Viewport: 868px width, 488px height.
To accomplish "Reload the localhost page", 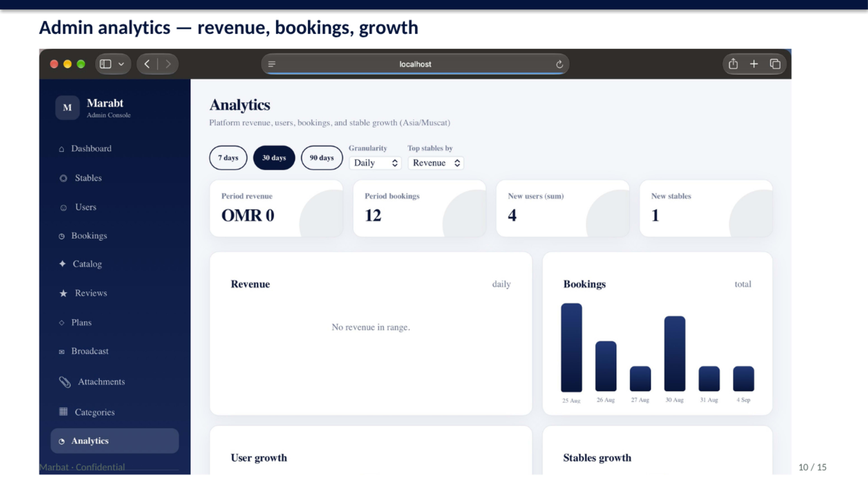I will [559, 64].
